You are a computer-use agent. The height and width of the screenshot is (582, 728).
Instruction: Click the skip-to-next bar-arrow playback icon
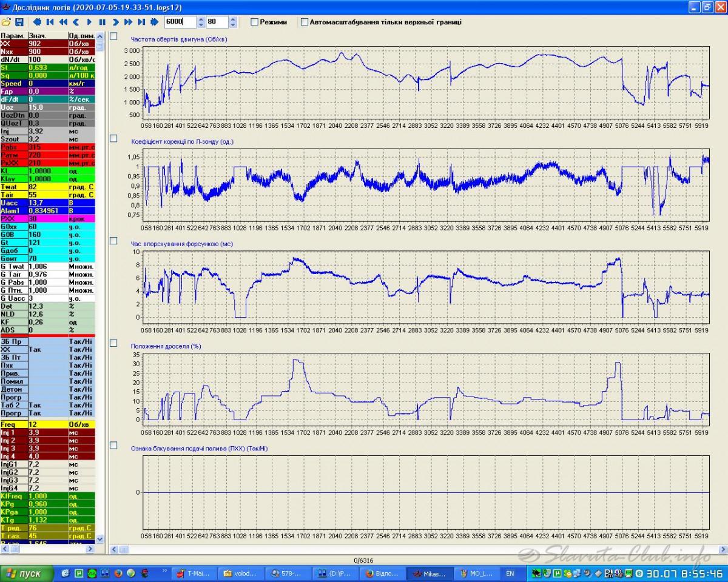pos(141,22)
